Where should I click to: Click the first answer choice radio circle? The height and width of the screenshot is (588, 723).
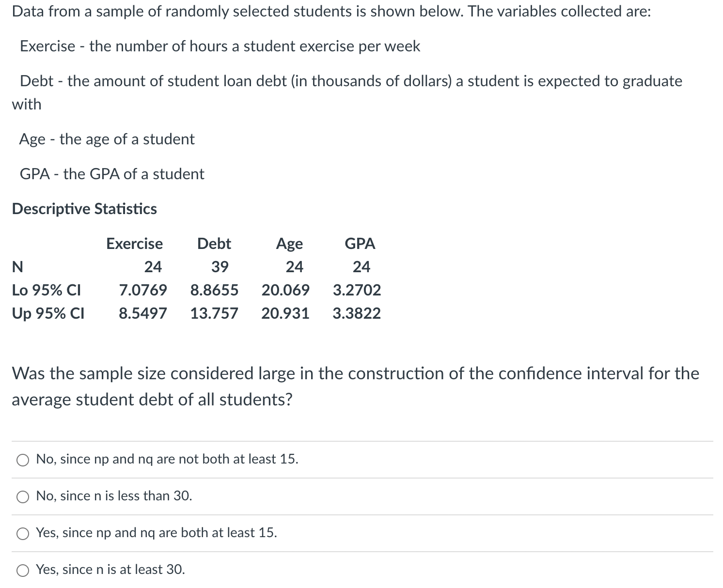click(22, 460)
